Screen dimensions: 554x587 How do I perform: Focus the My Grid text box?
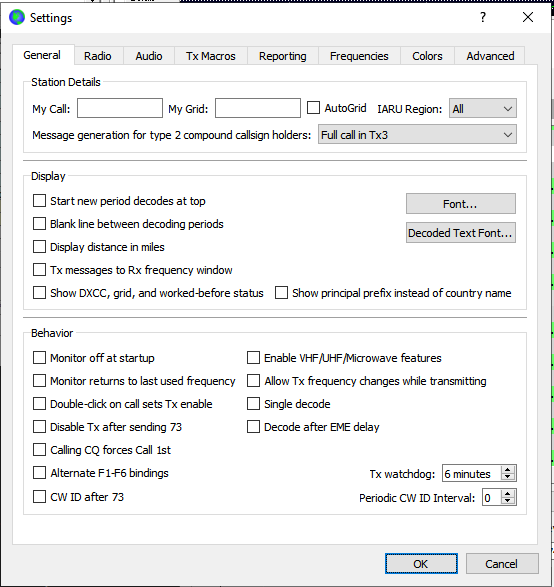pyautogui.click(x=258, y=108)
